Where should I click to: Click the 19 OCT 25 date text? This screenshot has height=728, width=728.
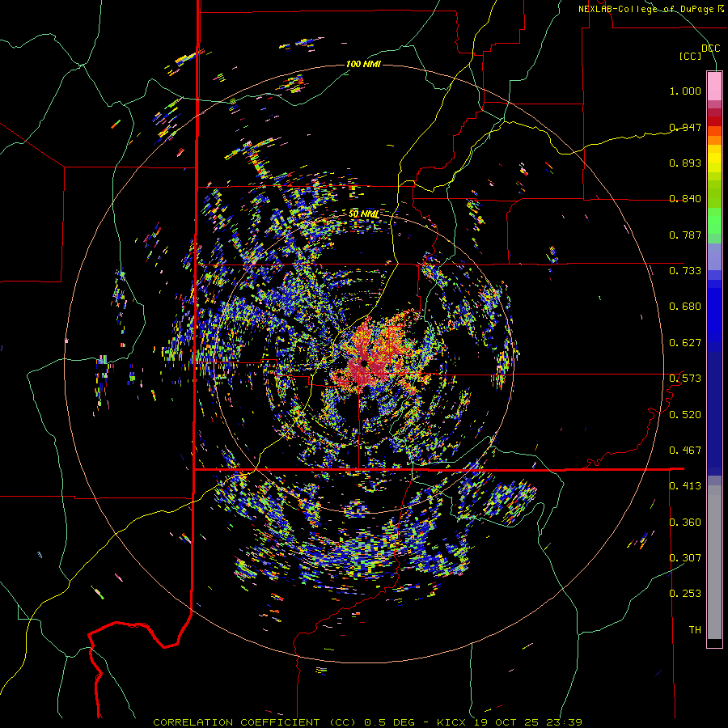coord(506,722)
